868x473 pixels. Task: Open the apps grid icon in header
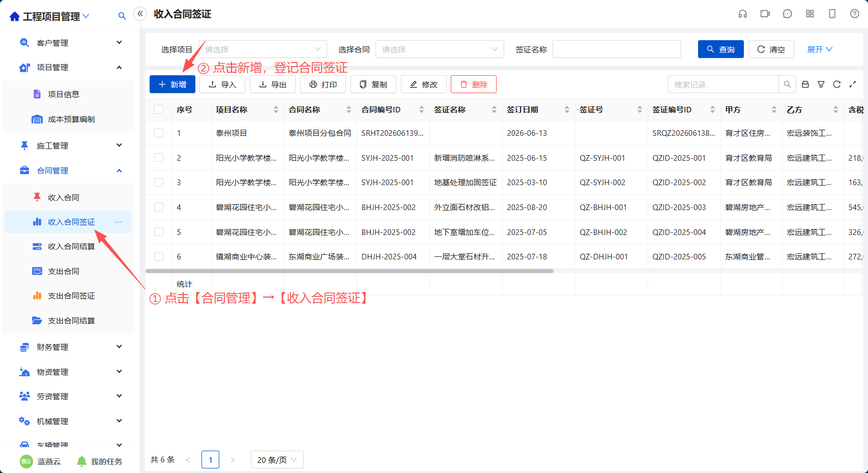coord(810,14)
